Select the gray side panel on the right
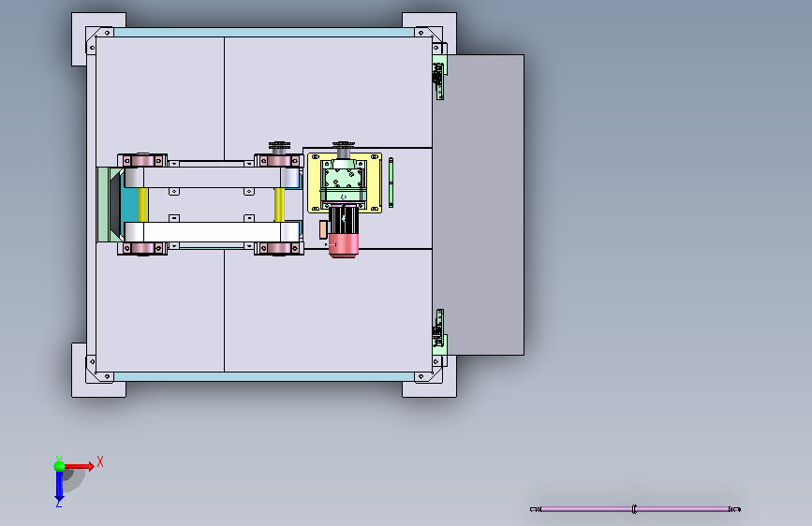Image resolution: width=812 pixels, height=526 pixels. pyautogui.click(x=485, y=204)
